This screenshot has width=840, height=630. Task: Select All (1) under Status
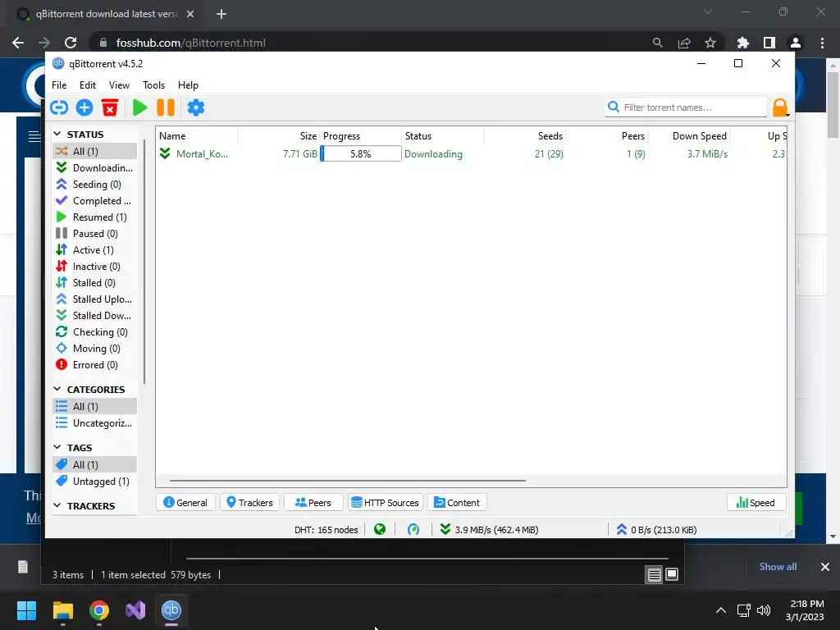coord(95,152)
